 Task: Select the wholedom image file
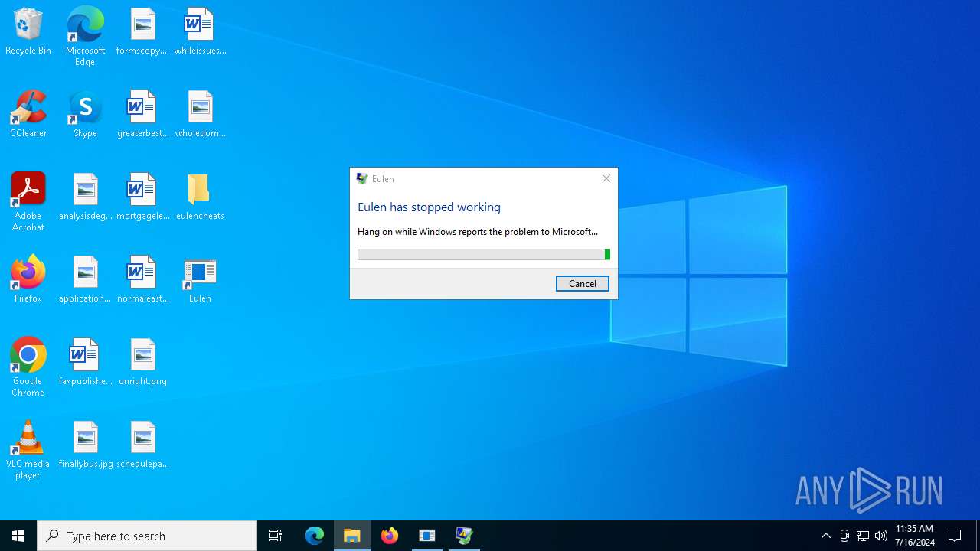[200, 115]
